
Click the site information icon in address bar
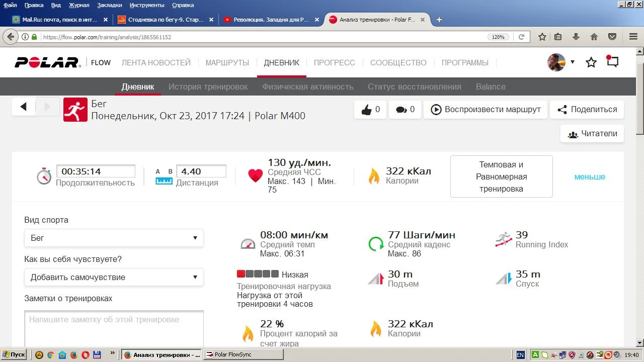coord(25,37)
